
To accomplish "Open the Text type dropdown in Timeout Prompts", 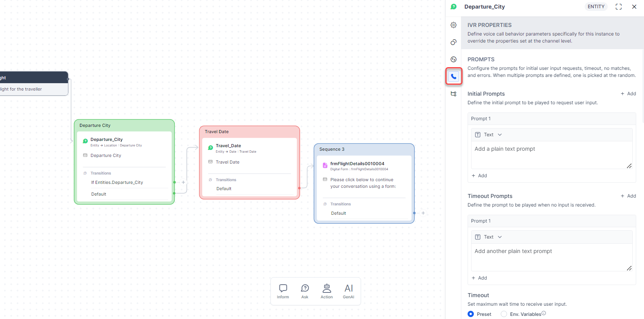I will tap(489, 237).
